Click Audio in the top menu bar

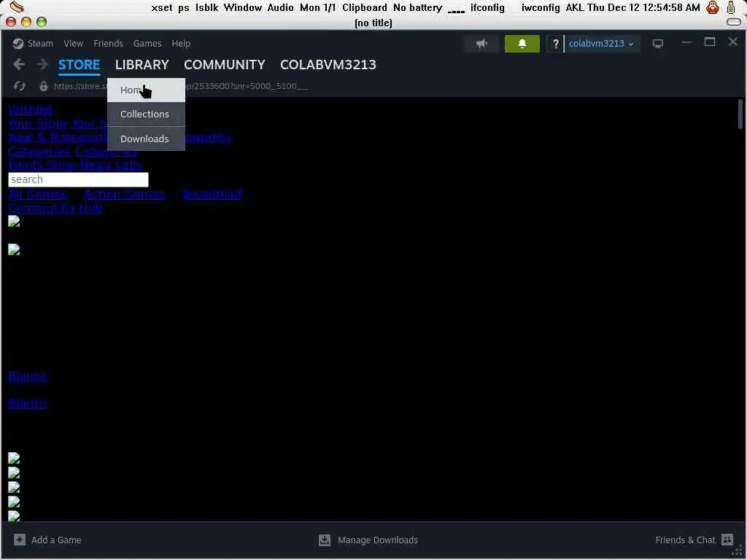point(281,7)
